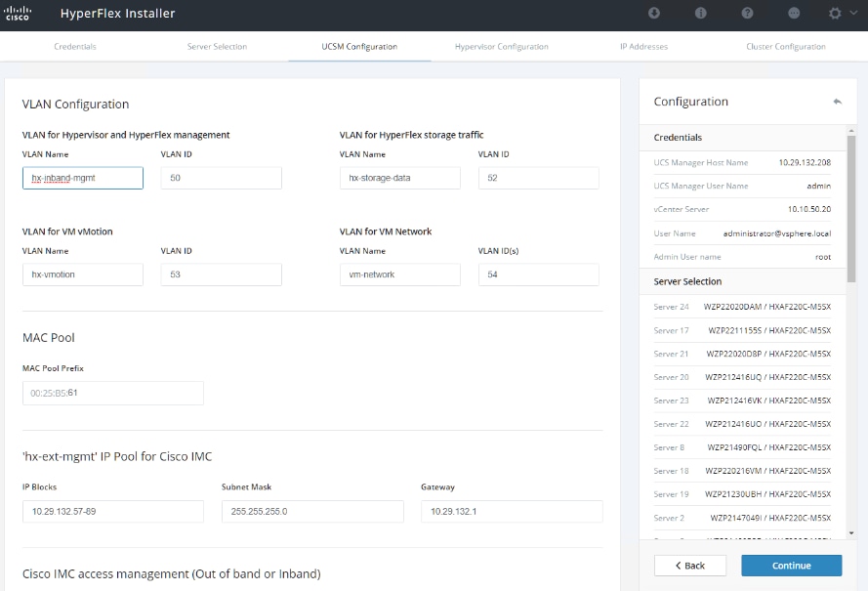Screen dimensions: 868x591
Task: Edit the storage VLAN ID field showing 52
Action: [539, 178]
